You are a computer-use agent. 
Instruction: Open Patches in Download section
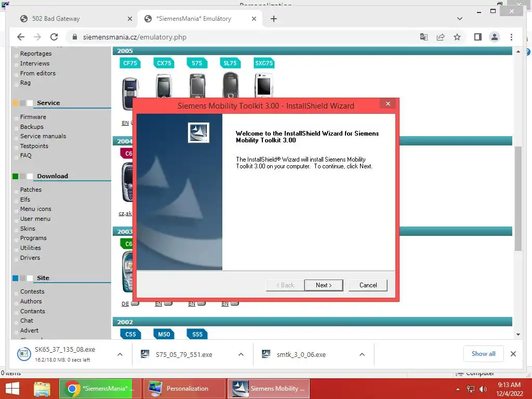coord(31,190)
